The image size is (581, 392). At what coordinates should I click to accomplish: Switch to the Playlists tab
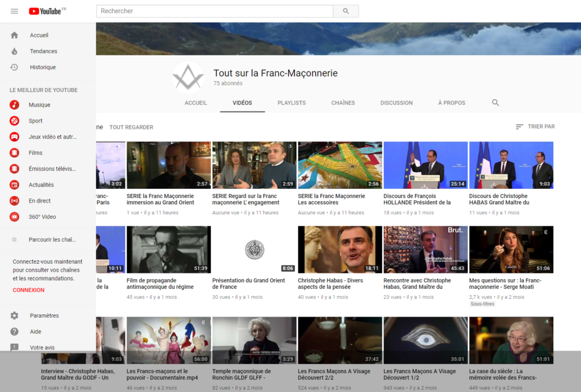pyautogui.click(x=292, y=103)
